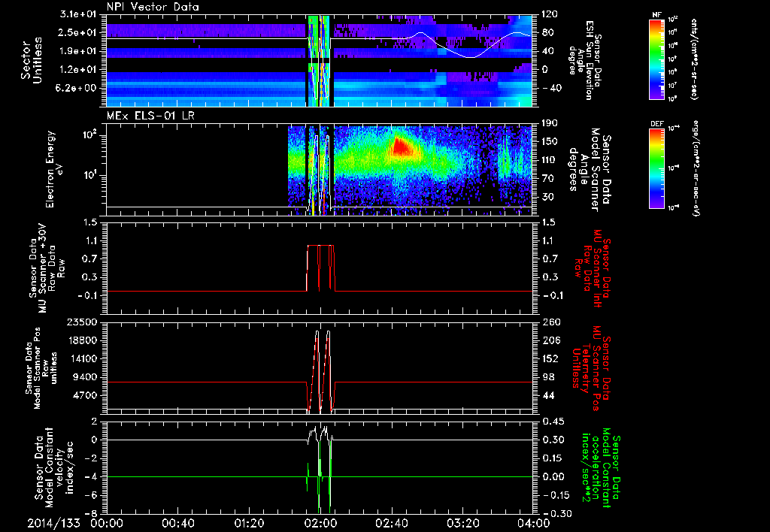The image size is (770, 532).
Task: Click the "cnts/(cm**2-sr-sec)" NF units label
Action: pyautogui.click(x=694, y=59)
